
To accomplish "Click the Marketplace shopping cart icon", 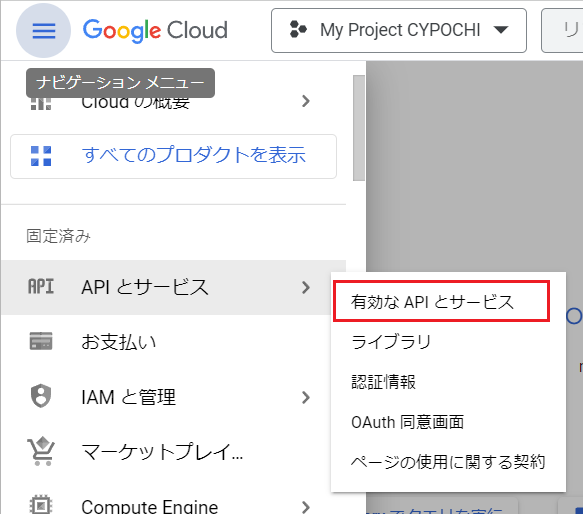I will pos(41,451).
